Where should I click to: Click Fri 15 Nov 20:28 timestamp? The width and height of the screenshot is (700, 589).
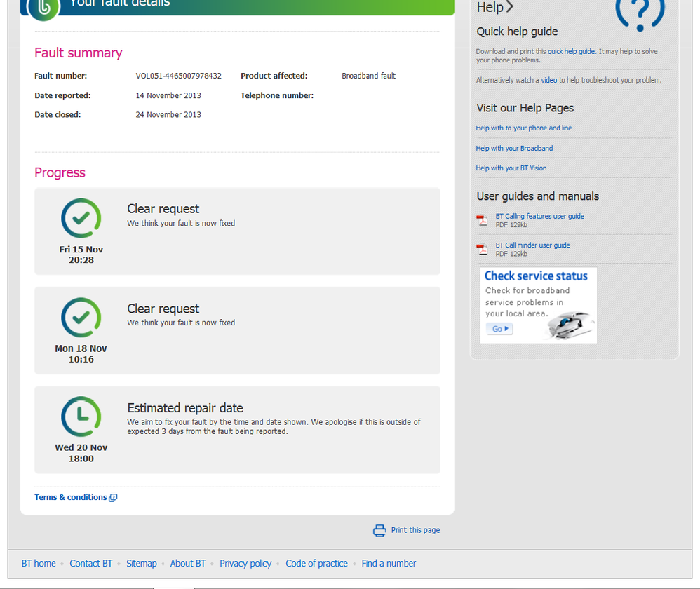point(81,255)
